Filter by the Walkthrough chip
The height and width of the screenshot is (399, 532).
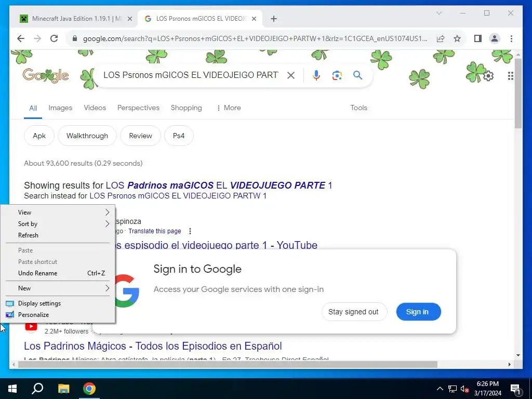[87, 136]
